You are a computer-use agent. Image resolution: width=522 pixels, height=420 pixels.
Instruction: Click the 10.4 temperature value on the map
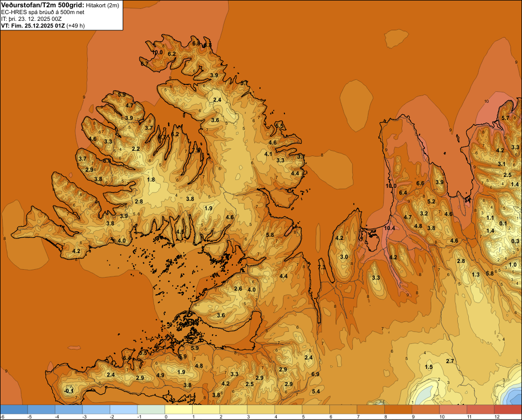click(x=389, y=229)
